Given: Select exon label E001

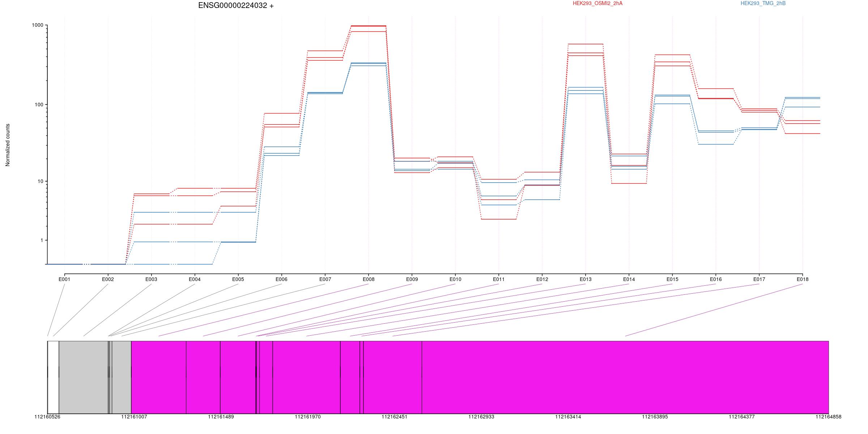Looking at the screenshot, I should [64, 279].
